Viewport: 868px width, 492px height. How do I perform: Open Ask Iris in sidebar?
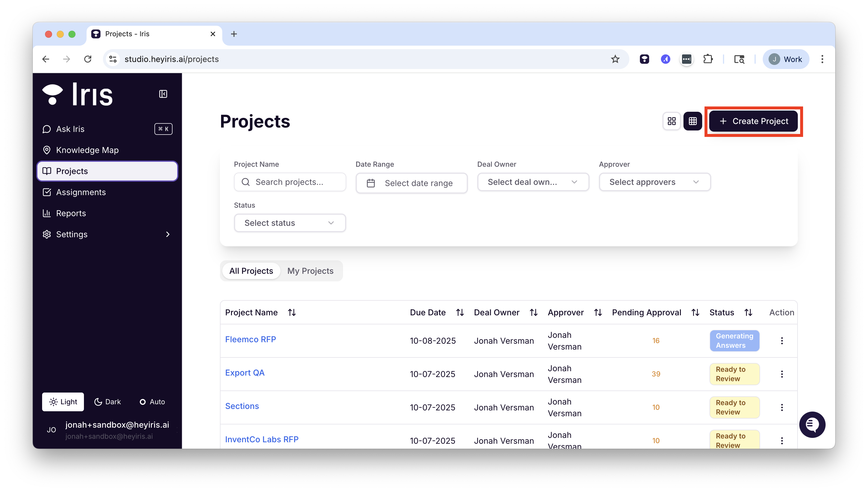coord(107,129)
